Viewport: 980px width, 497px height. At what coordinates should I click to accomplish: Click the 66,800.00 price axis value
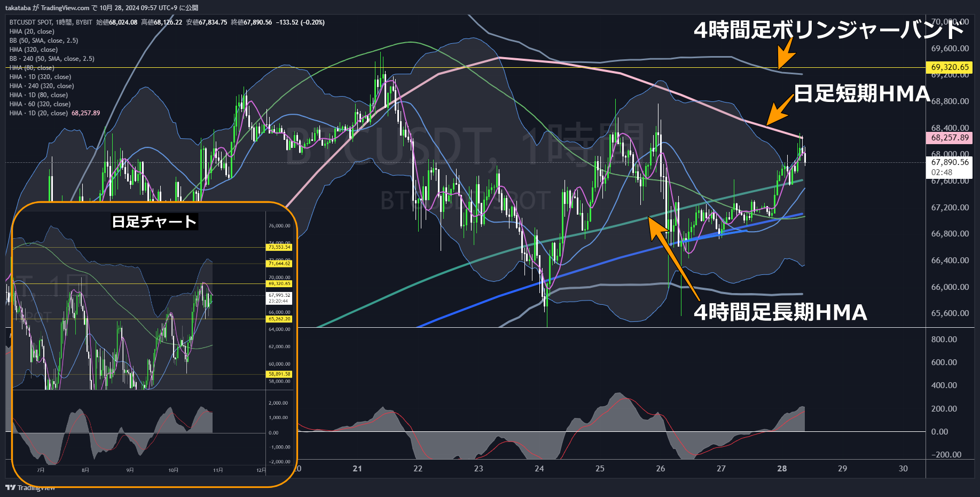950,234
